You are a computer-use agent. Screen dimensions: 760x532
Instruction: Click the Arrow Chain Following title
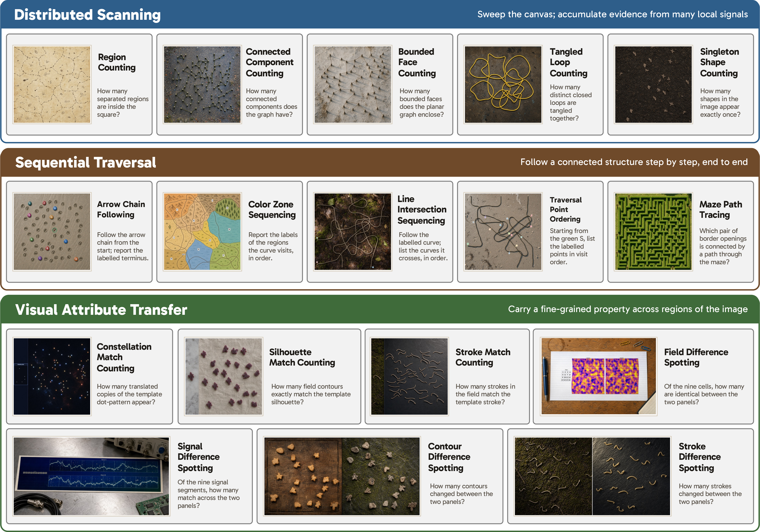point(121,210)
